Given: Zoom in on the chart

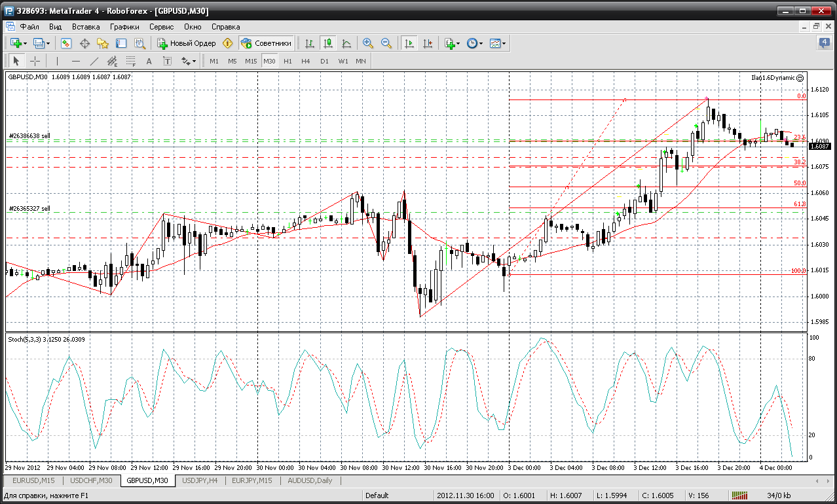Looking at the screenshot, I should coord(368,43).
